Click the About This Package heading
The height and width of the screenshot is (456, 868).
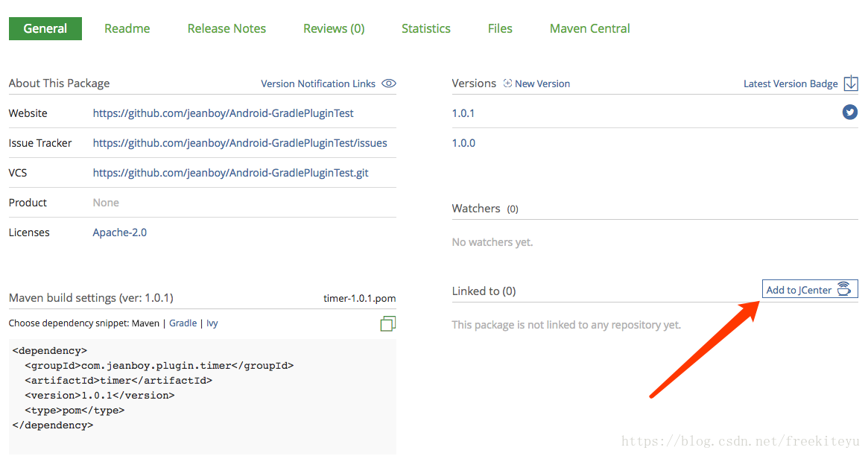click(x=59, y=83)
